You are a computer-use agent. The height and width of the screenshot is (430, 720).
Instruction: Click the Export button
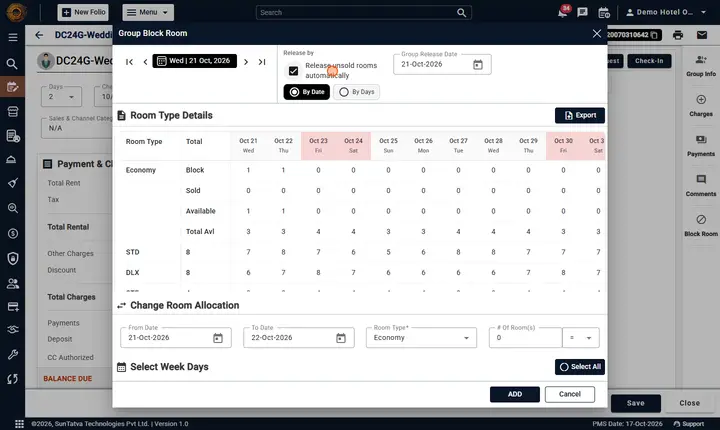pos(579,115)
